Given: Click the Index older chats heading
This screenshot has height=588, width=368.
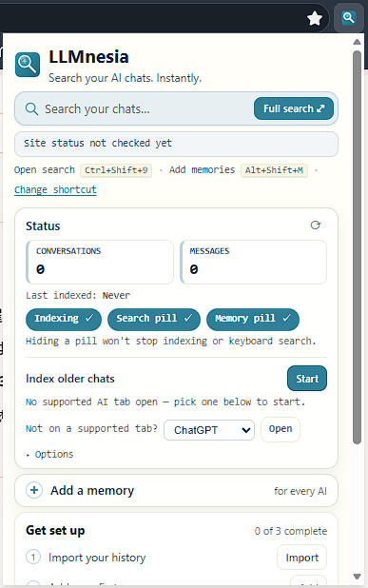Looking at the screenshot, I should coord(70,379).
